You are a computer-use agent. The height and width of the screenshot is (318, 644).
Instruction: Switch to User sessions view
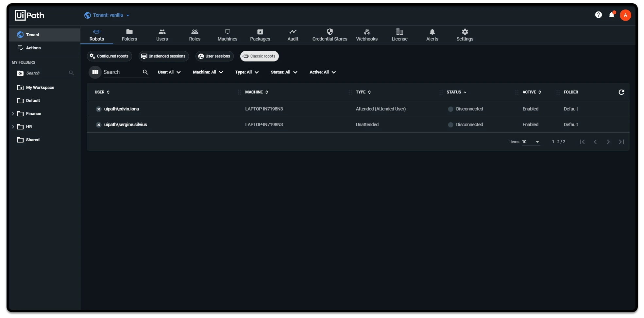[x=214, y=56]
